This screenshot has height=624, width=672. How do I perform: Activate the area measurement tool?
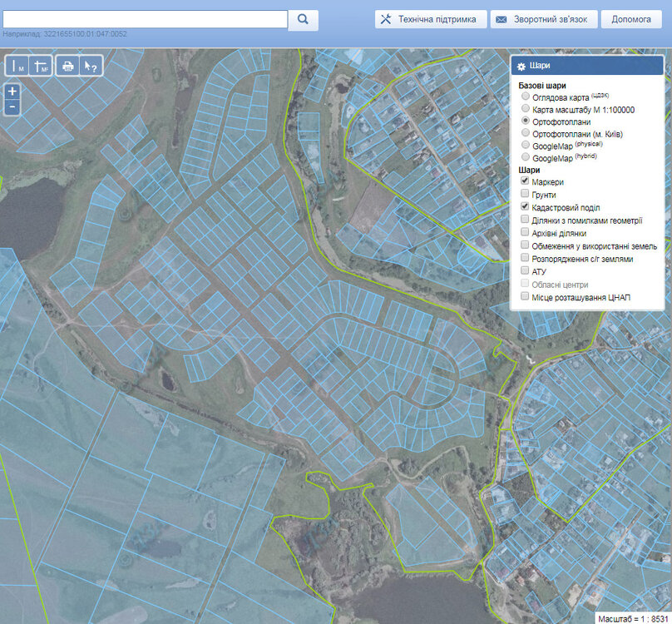(41, 67)
